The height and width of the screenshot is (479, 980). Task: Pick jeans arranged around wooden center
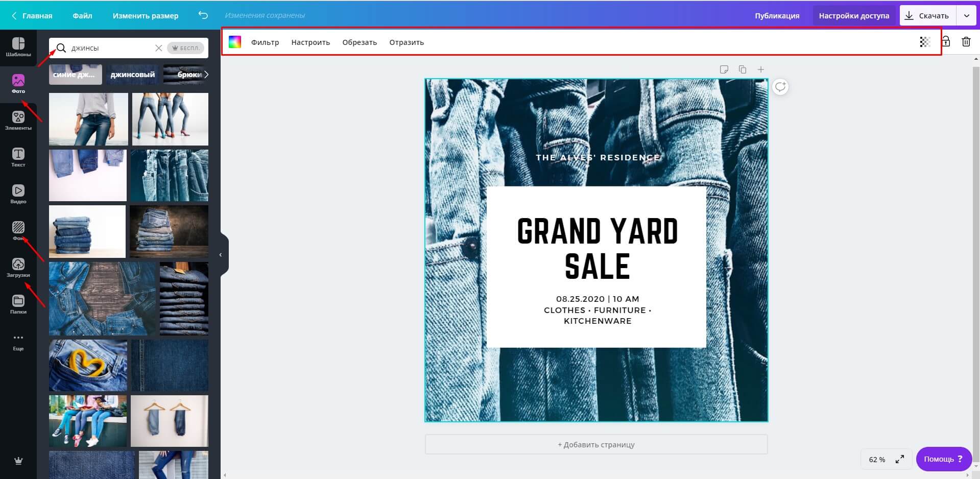point(102,299)
